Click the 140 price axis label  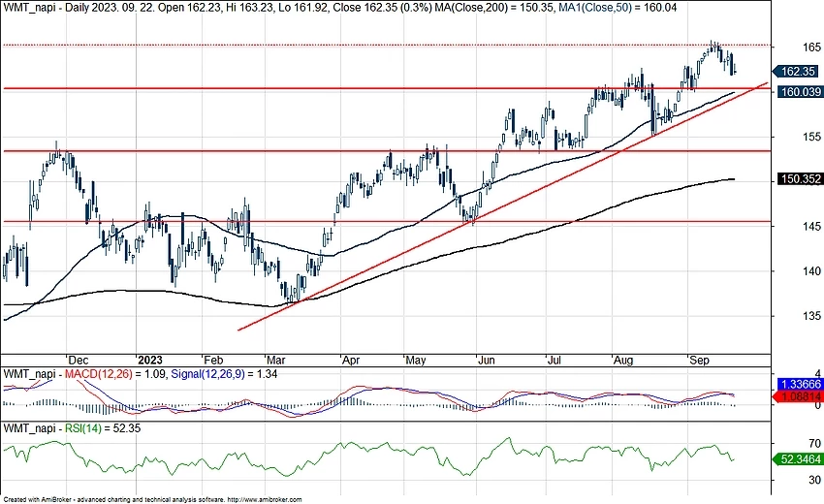pos(811,271)
